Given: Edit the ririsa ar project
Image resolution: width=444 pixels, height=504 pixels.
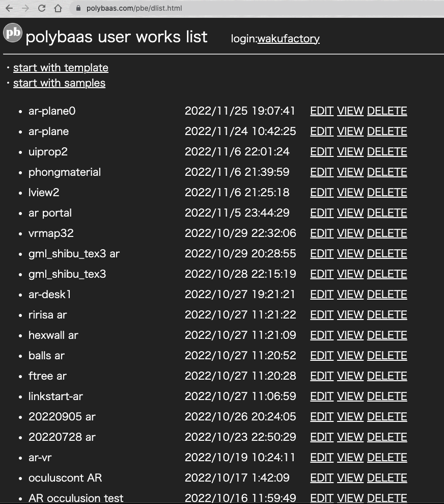Looking at the screenshot, I should click(x=321, y=314).
